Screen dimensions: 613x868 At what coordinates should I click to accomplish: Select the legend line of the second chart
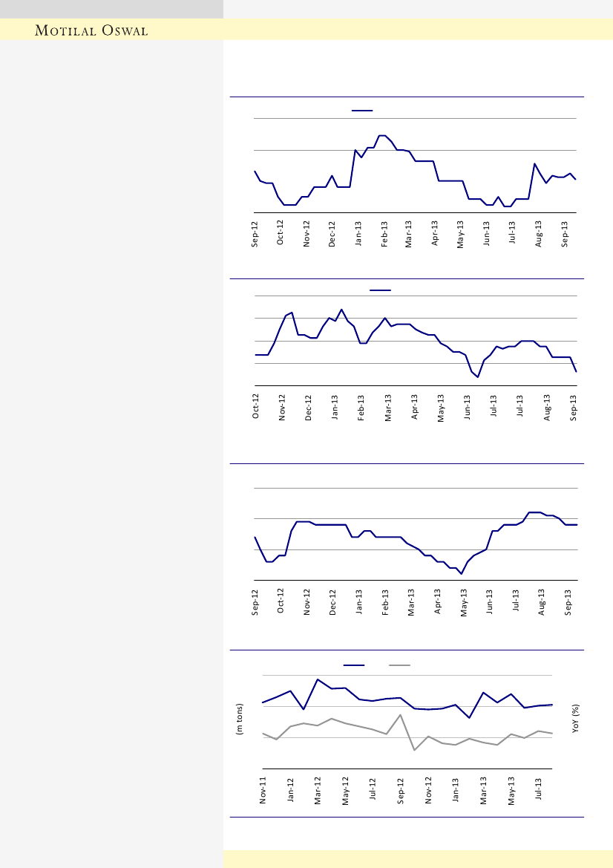(x=380, y=290)
